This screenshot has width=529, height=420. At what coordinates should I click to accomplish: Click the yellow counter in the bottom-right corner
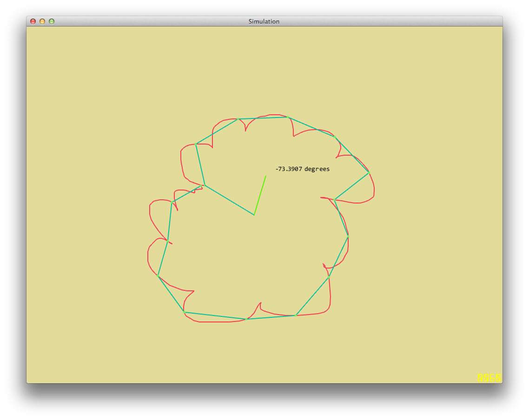pyautogui.click(x=489, y=378)
